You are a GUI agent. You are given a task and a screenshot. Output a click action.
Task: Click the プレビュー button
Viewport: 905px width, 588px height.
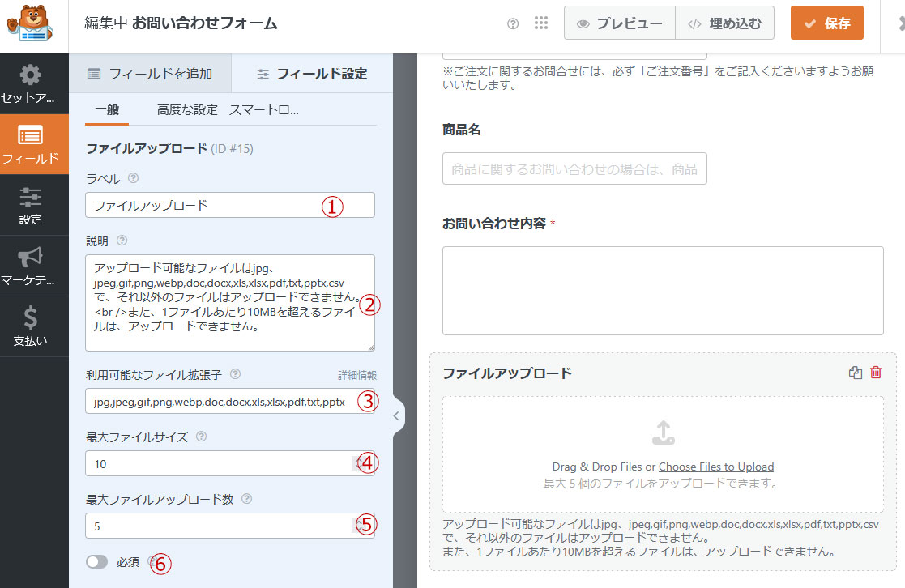click(x=620, y=23)
